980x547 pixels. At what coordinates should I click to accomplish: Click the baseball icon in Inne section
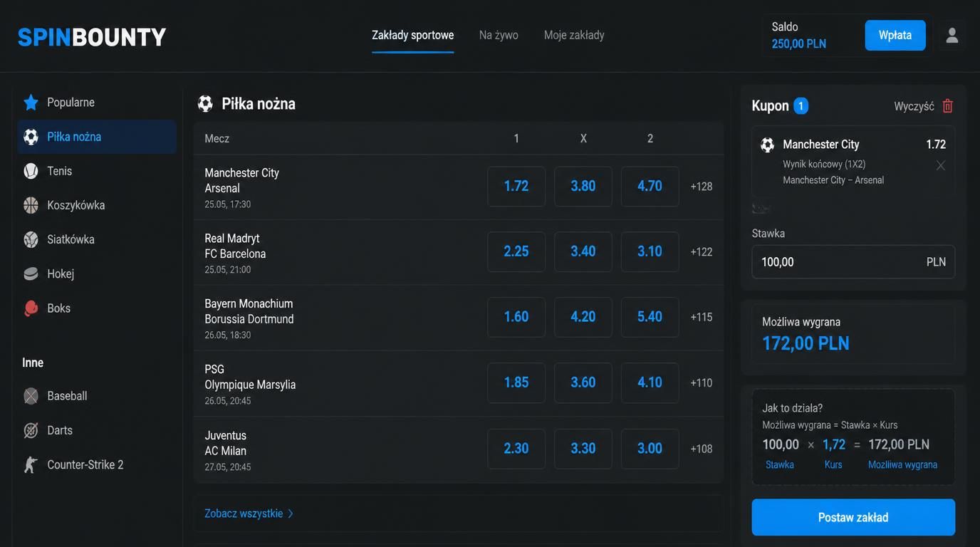31,396
